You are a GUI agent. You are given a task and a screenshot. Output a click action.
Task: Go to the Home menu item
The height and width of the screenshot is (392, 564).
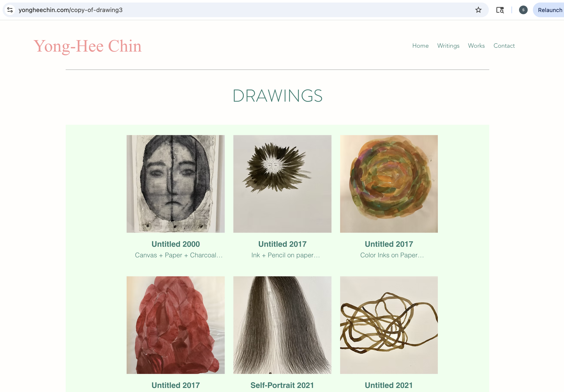tap(420, 46)
